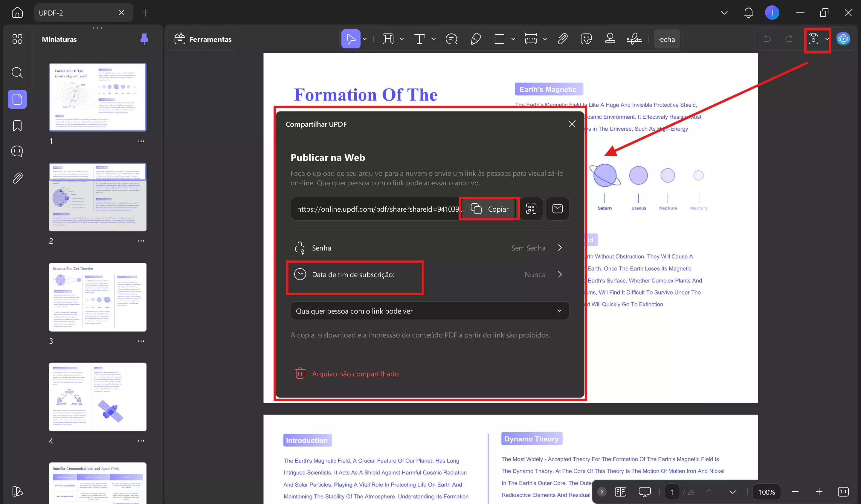Pin the Miniaturas panel
861x504 pixels.
144,39
